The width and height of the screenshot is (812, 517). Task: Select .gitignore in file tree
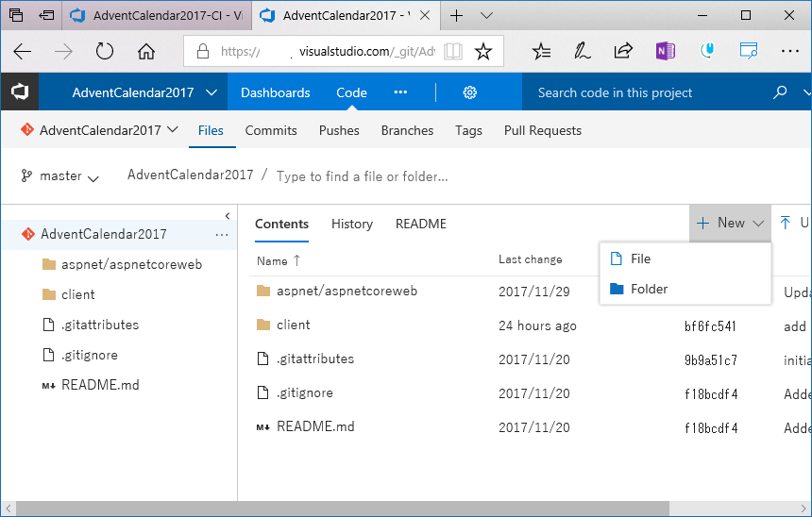click(89, 355)
